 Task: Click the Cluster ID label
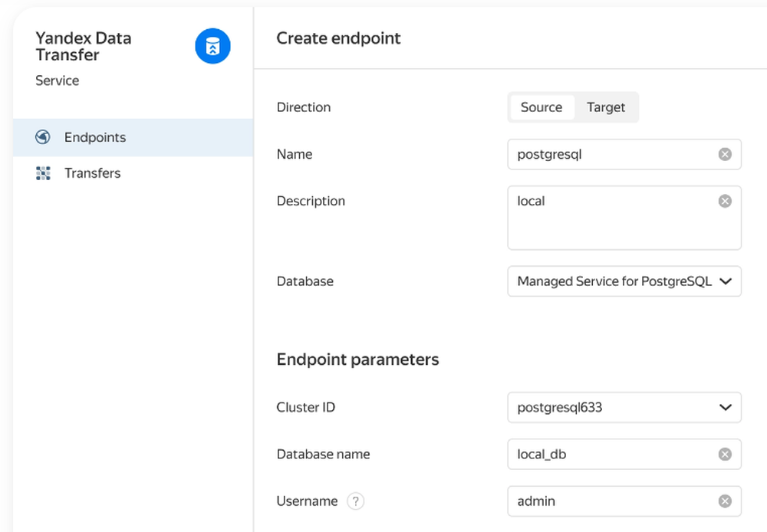[x=306, y=407]
